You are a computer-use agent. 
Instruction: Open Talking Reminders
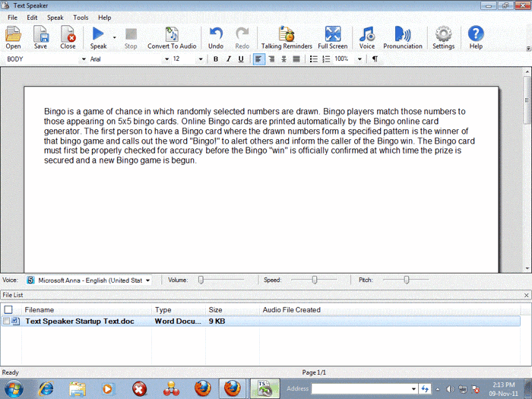287,36
